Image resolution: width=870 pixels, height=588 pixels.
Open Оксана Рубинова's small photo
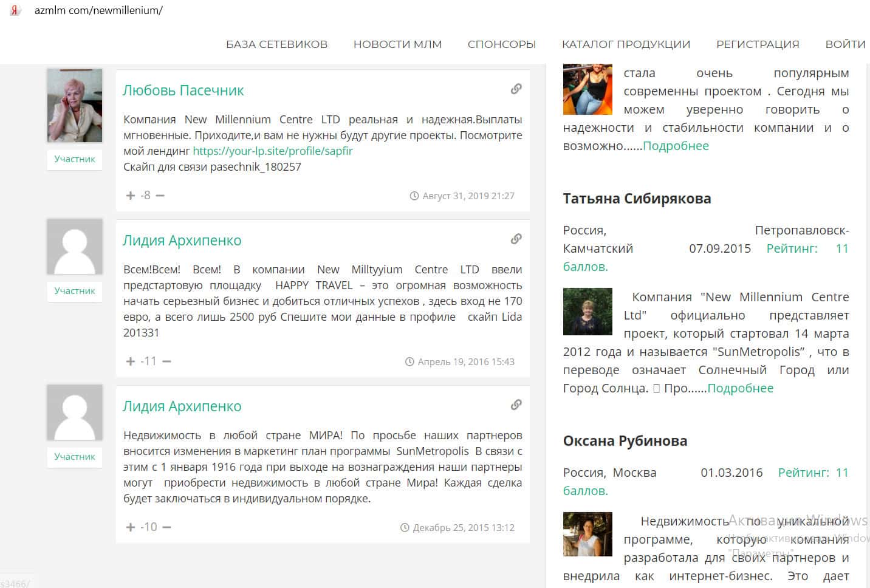click(587, 535)
